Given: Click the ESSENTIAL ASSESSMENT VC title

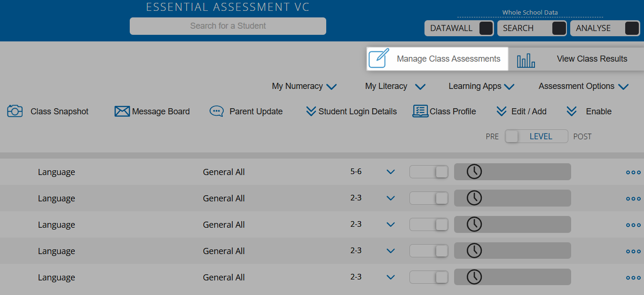Looking at the screenshot, I should point(228,7).
